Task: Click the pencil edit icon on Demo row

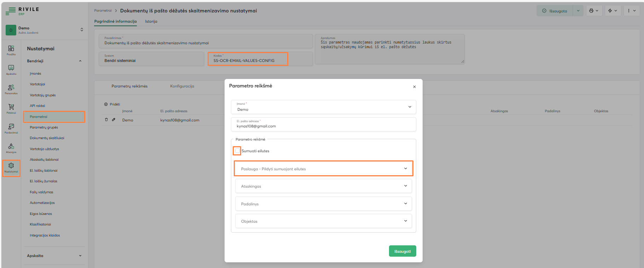Action: tap(114, 120)
